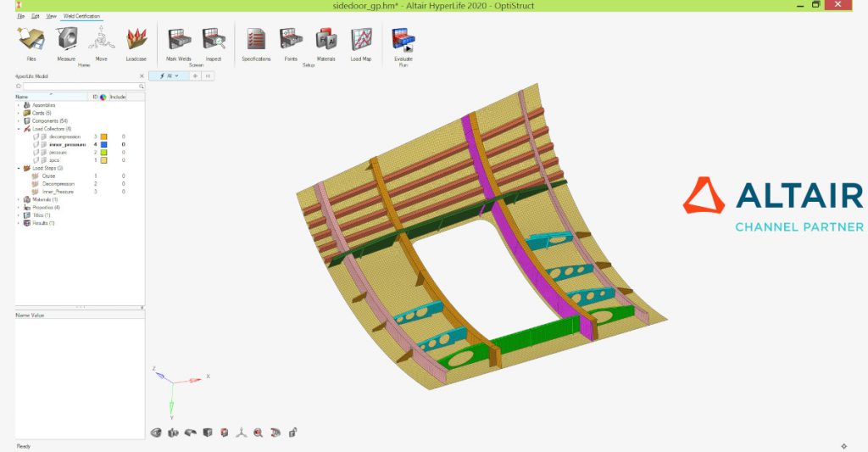Screen dimensions: 868x452
Task: Toggle visibility of decompression load collector
Action: (36, 137)
